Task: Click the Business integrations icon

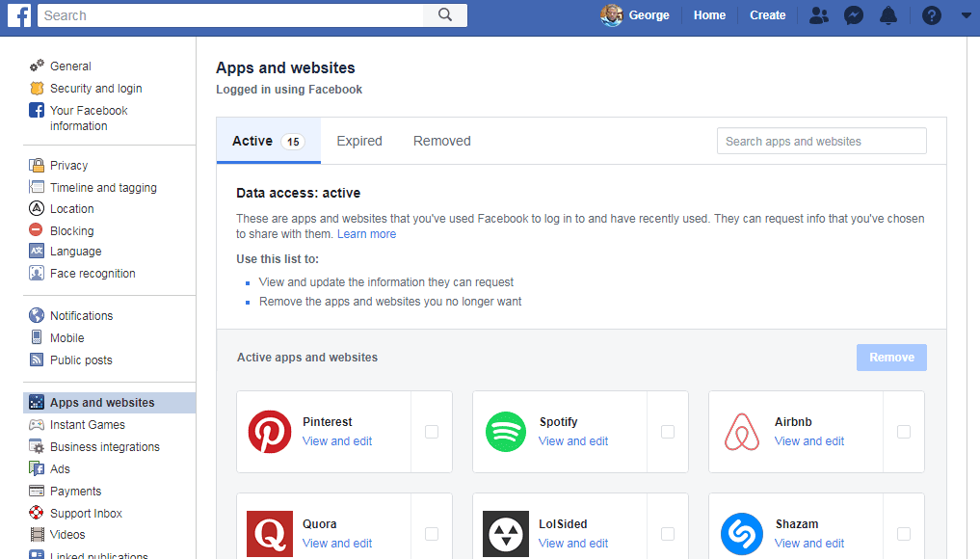Action: coord(37,446)
